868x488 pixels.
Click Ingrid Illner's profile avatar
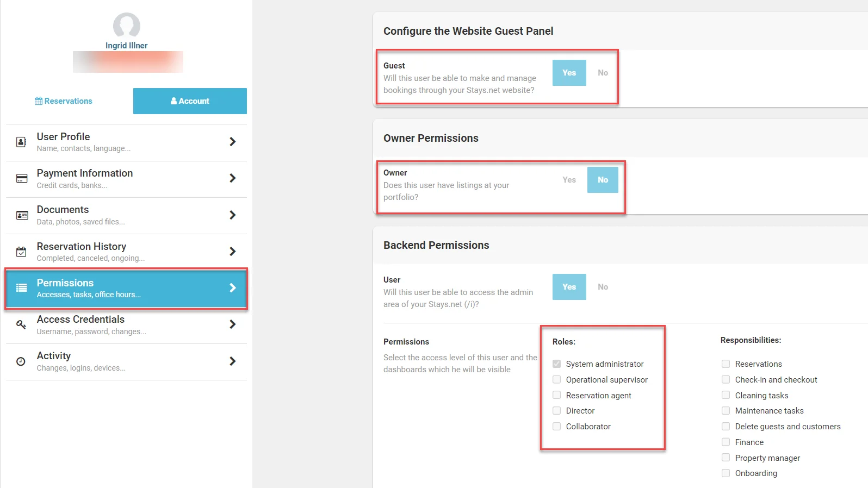click(127, 25)
